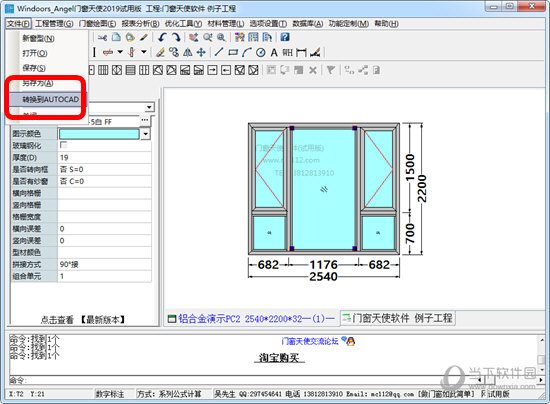
Task: Open 点击查看【最新版本】 link
Action: click(x=83, y=319)
